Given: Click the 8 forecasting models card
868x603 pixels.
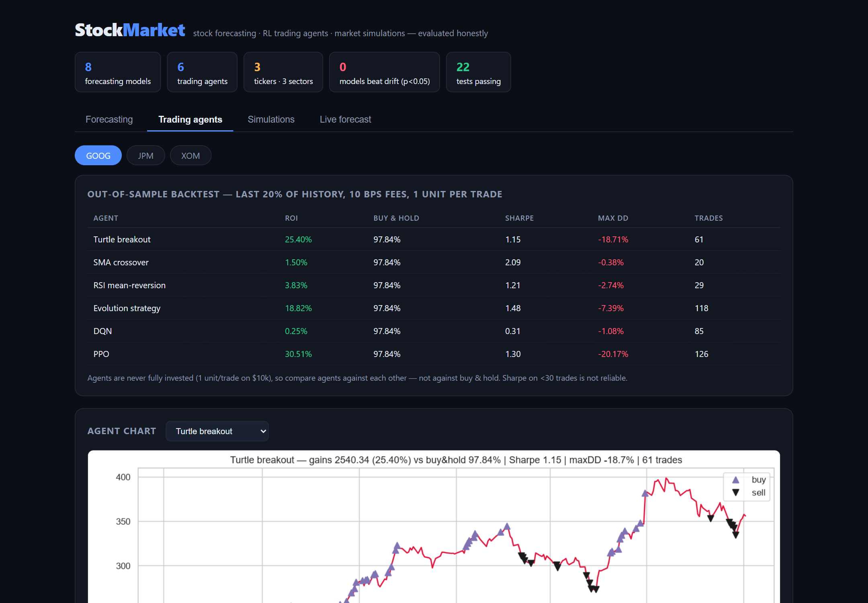Looking at the screenshot, I should (x=118, y=72).
